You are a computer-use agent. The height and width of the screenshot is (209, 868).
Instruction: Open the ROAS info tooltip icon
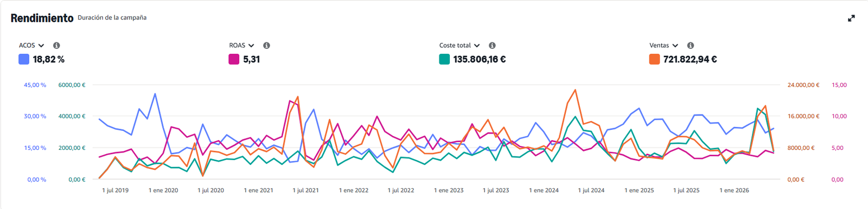coord(266,46)
